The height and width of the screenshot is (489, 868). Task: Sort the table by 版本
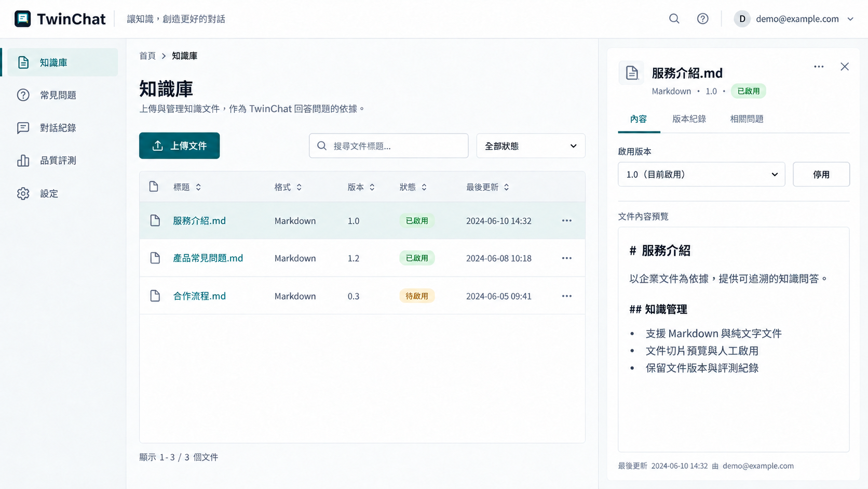pos(361,187)
